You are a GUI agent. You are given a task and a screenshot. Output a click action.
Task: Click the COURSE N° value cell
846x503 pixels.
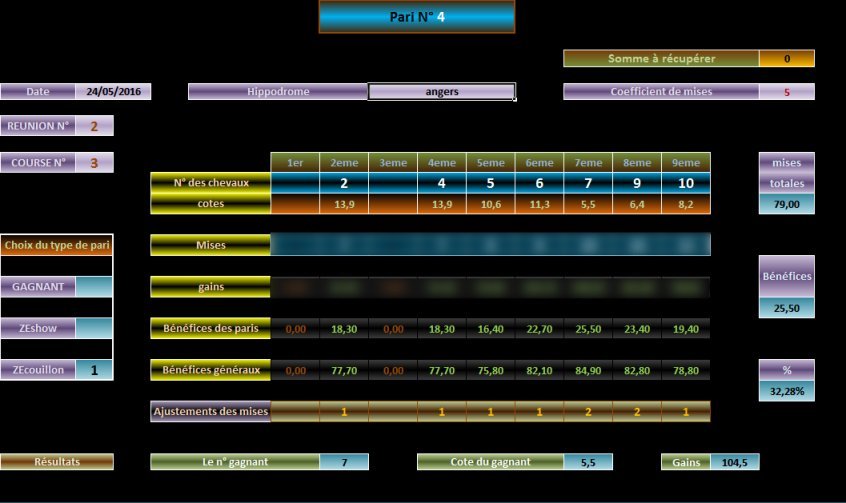pyautogui.click(x=94, y=163)
